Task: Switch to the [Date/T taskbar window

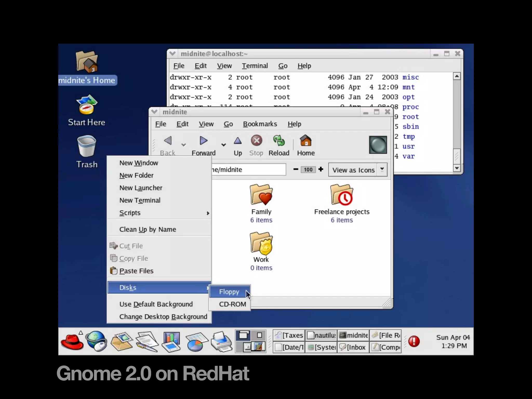Action: (x=289, y=347)
